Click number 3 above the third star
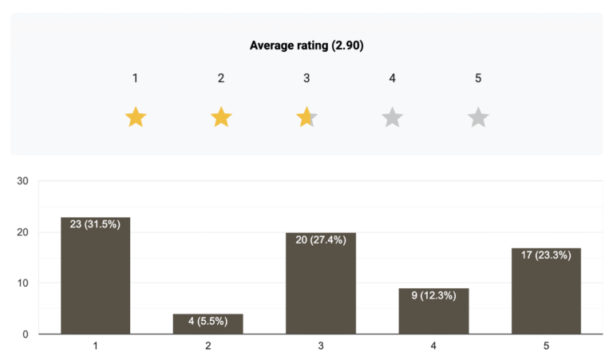This screenshot has height=364, width=613. click(306, 78)
